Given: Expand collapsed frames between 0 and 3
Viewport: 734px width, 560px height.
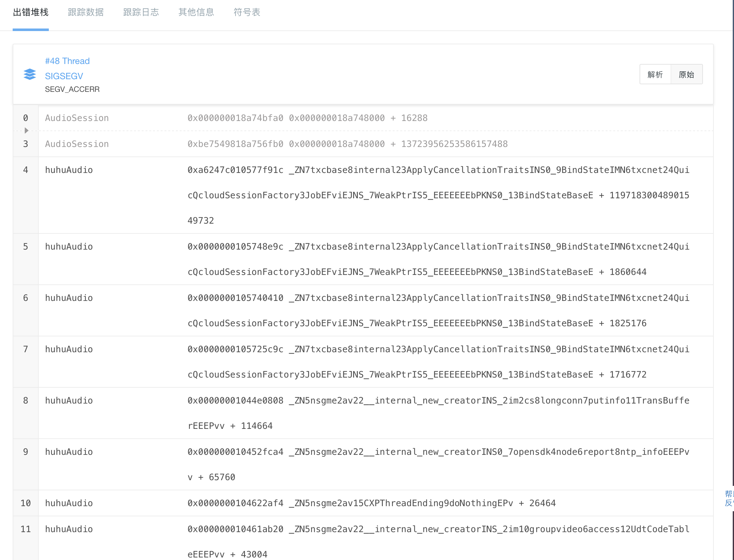Looking at the screenshot, I should pos(26,130).
